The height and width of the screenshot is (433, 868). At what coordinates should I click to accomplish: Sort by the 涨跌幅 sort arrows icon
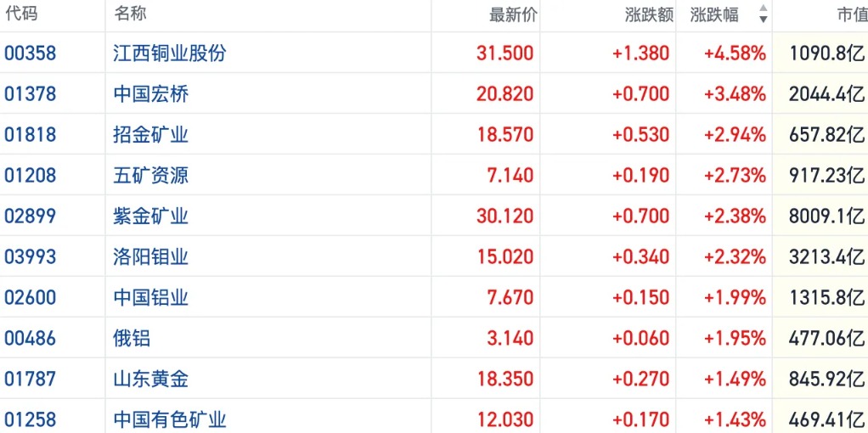pyautogui.click(x=764, y=14)
